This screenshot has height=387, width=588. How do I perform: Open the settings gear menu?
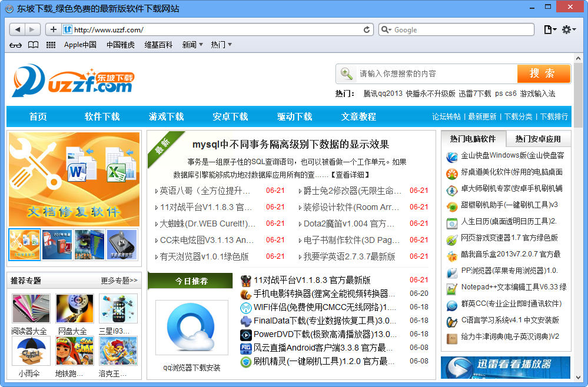569,29
